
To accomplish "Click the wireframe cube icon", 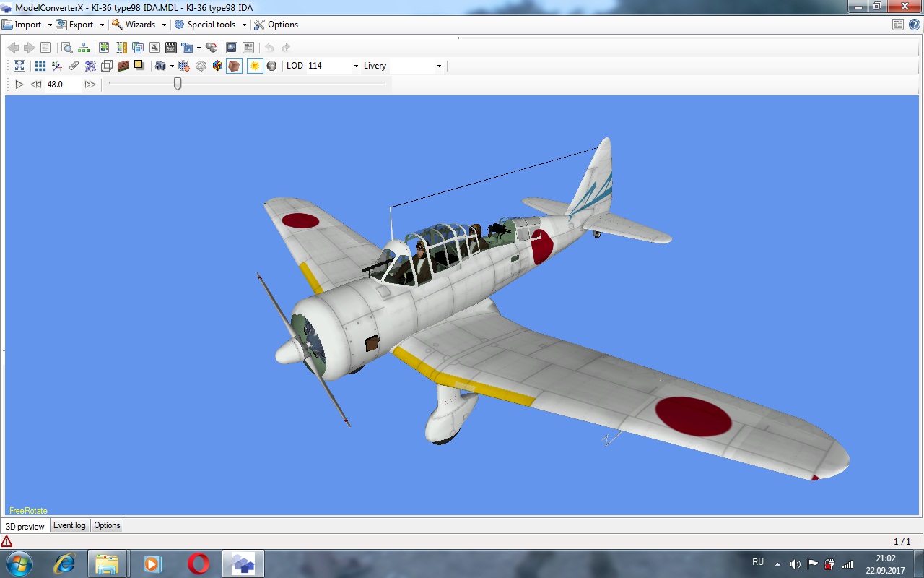I will coord(107,66).
